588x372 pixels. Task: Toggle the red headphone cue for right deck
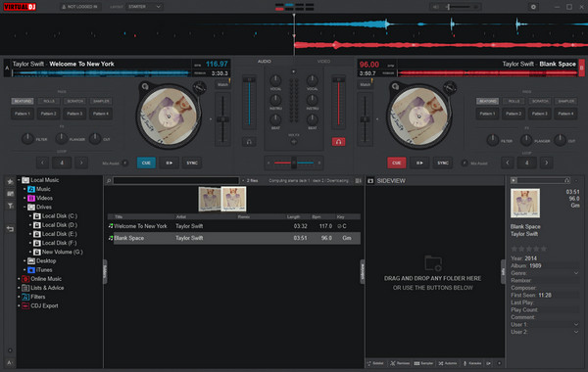[x=338, y=142]
